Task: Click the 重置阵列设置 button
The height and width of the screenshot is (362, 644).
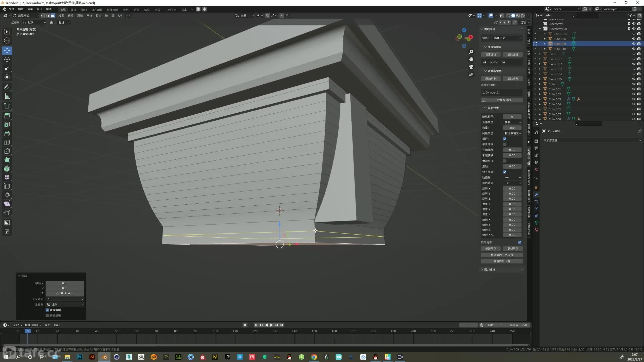Action: coord(502,261)
